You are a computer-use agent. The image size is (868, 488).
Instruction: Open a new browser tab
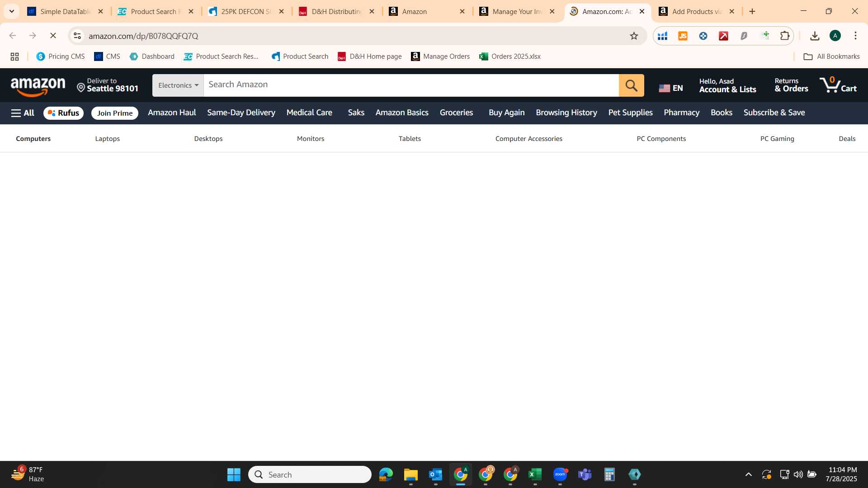(752, 11)
